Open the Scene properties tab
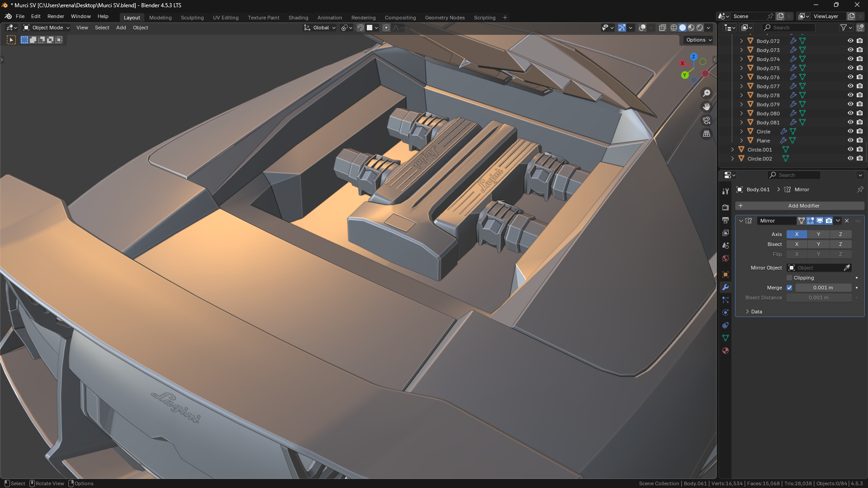 pos(726,245)
